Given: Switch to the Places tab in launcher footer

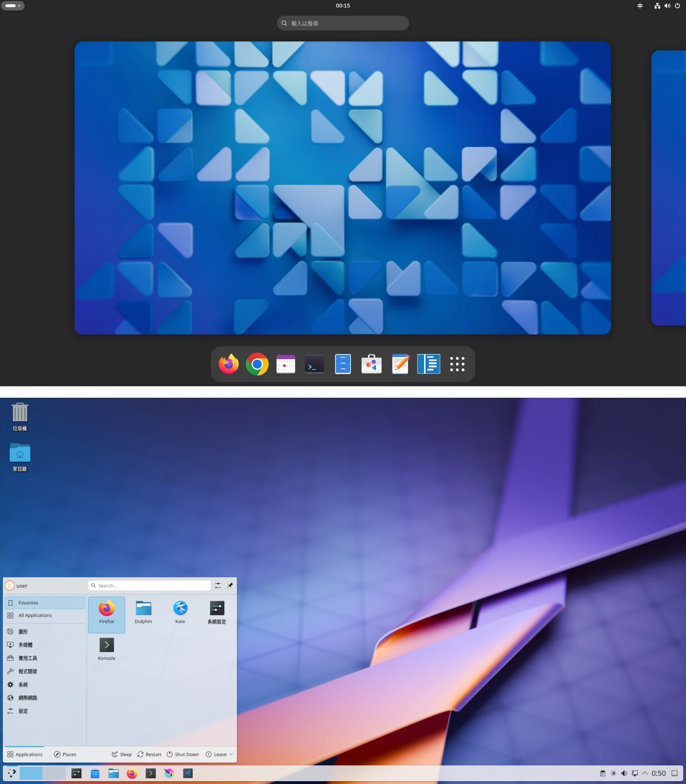Looking at the screenshot, I should (65, 754).
